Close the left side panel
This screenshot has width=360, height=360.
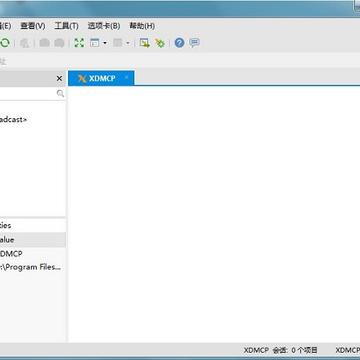[59, 79]
